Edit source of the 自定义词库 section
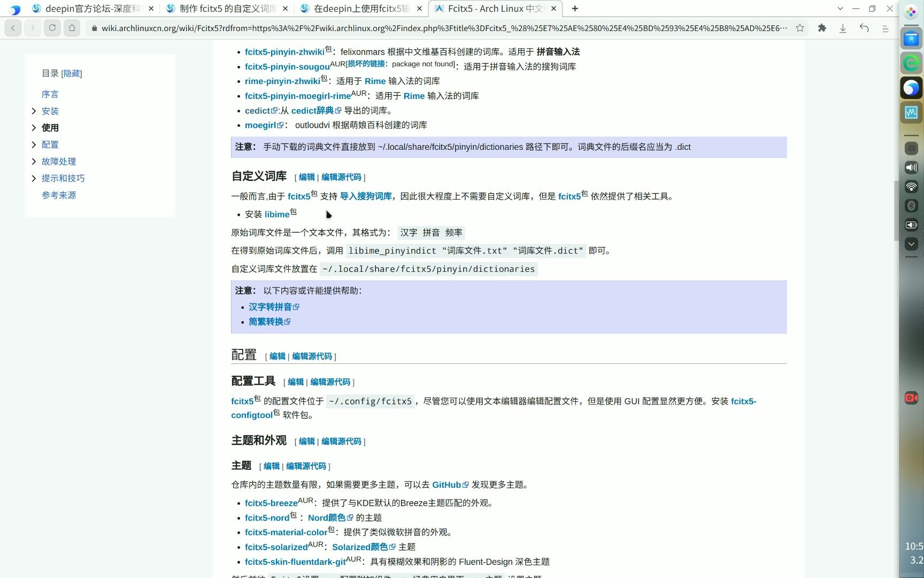Screen dimensions: 924x578 tap(341, 177)
